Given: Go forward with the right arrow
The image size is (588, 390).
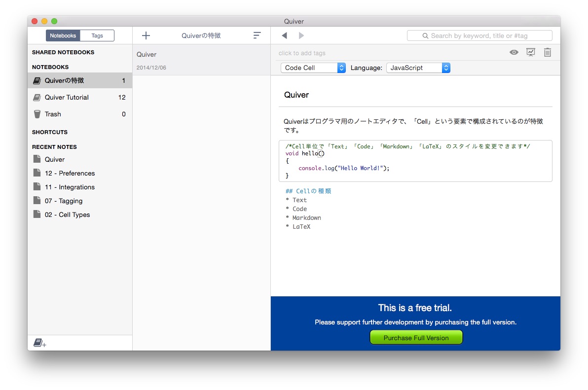Looking at the screenshot, I should (301, 35).
